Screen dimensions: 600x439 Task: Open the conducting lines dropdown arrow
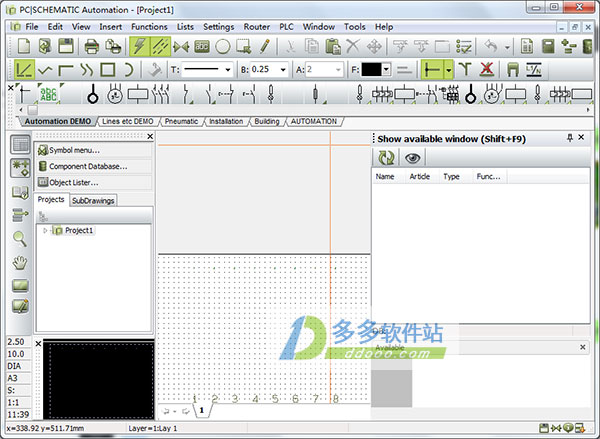[448, 70]
